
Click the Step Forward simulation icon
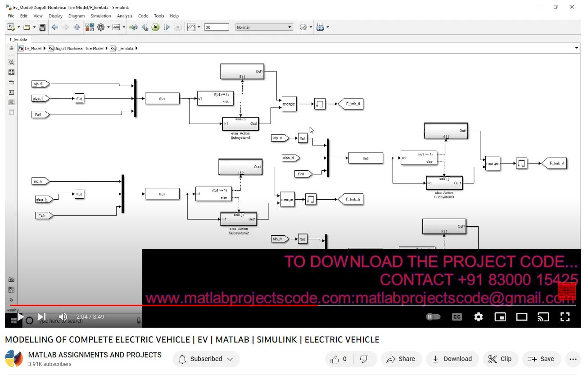tap(167, 27)
